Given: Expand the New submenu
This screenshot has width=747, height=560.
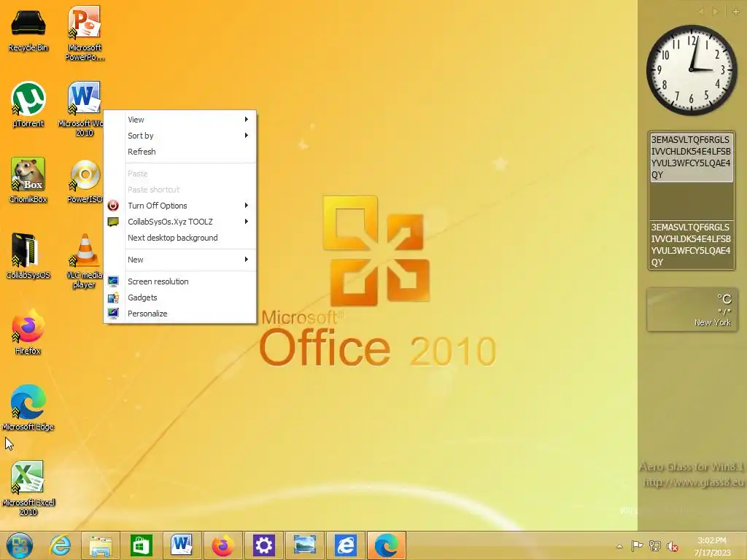Looking at the screenshot, I should tap(180, 260).
